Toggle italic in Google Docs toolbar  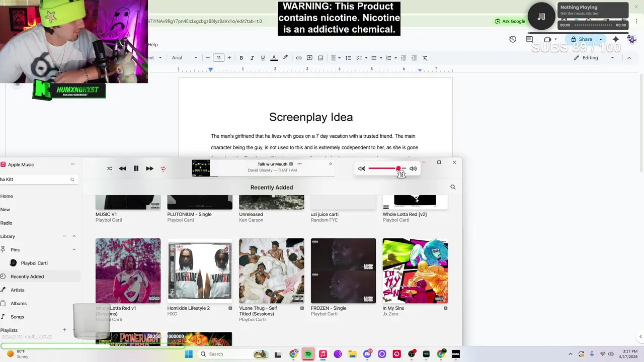point(252,58)
